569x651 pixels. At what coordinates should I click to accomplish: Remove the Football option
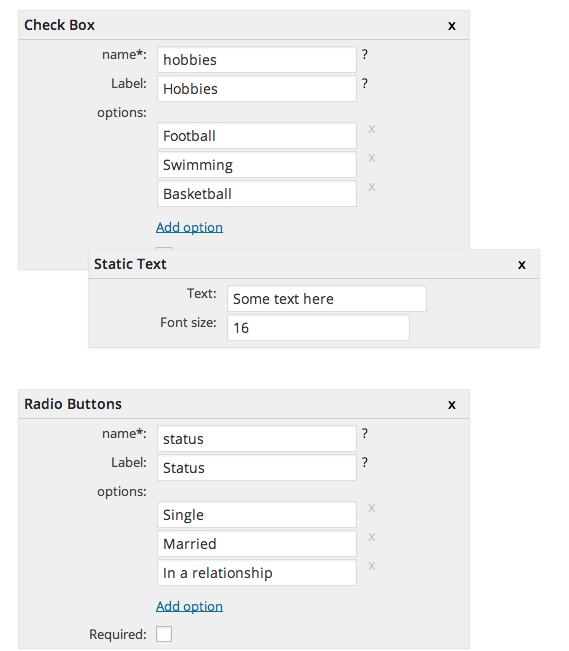tap(371, 129)
